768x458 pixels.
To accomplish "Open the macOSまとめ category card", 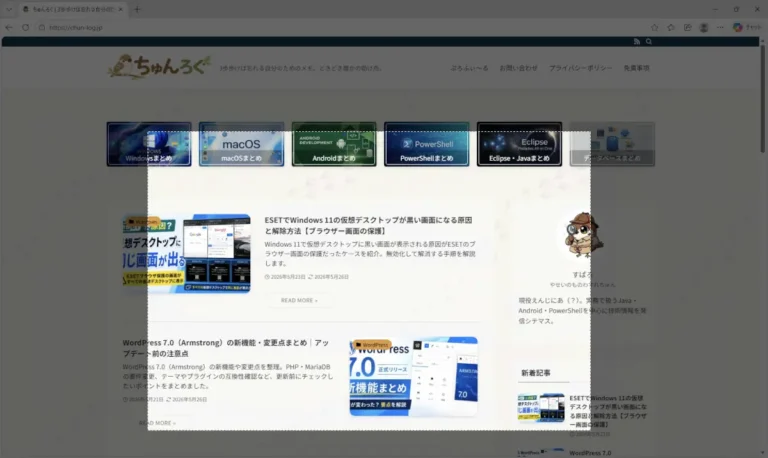I will (x=241, y=144).
